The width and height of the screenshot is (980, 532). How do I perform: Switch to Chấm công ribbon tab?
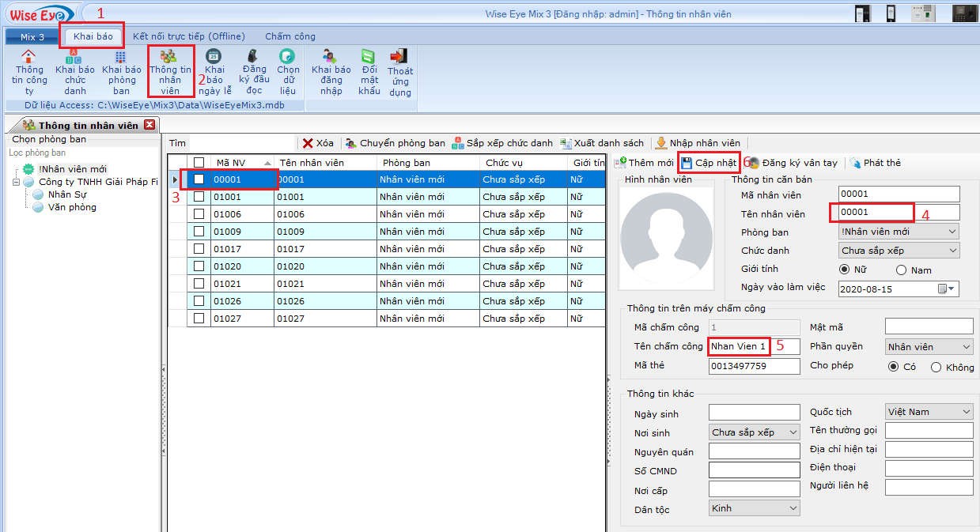click(x=289, y=36)
